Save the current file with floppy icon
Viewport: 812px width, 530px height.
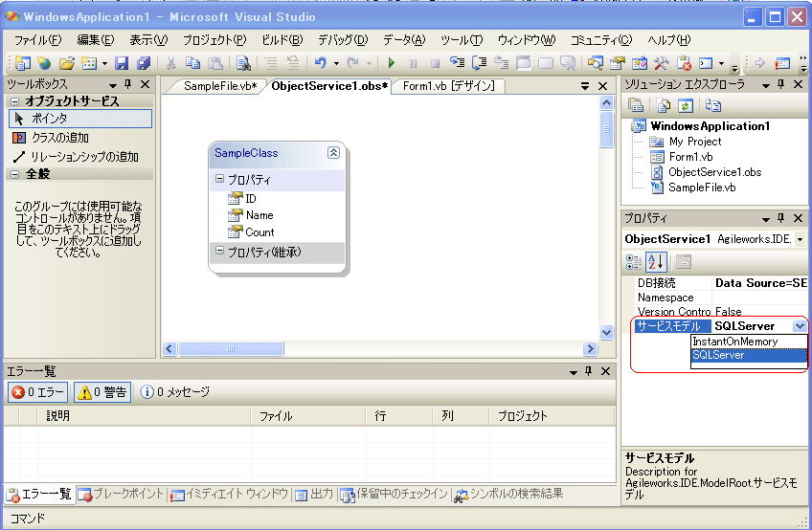pyautogui.click(x=122, y=63)
